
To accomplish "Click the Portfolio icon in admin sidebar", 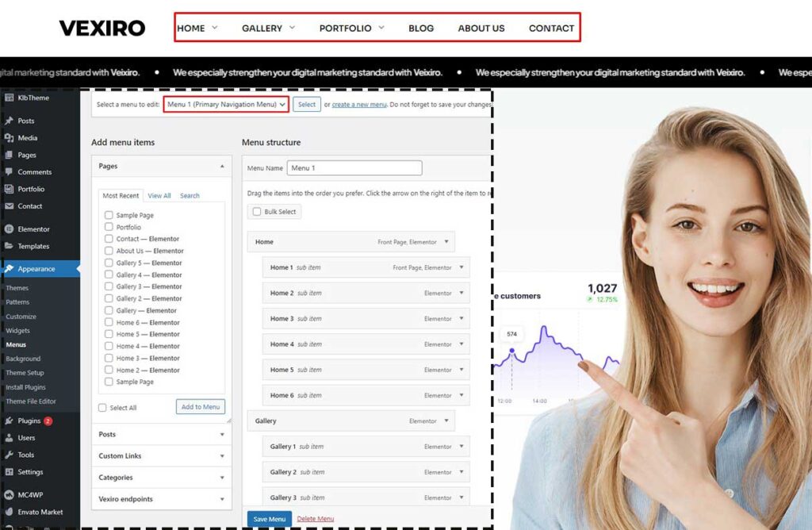I will coord(10,189).
